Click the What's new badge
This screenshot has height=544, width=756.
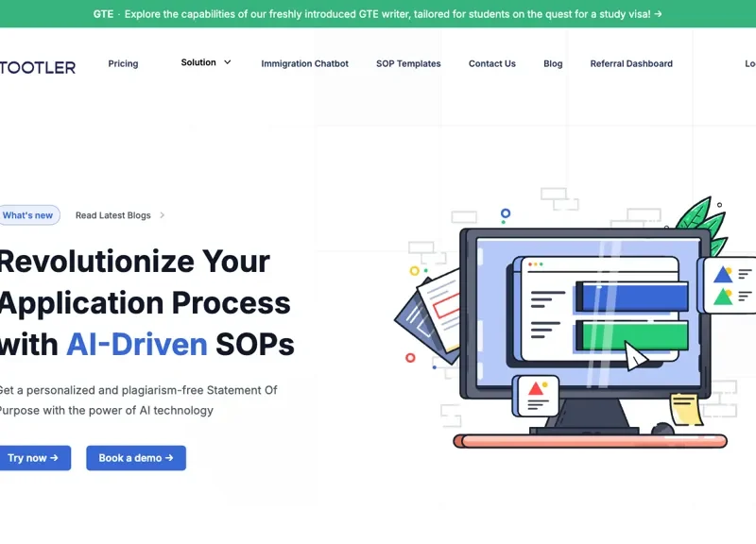pos(28,215)
